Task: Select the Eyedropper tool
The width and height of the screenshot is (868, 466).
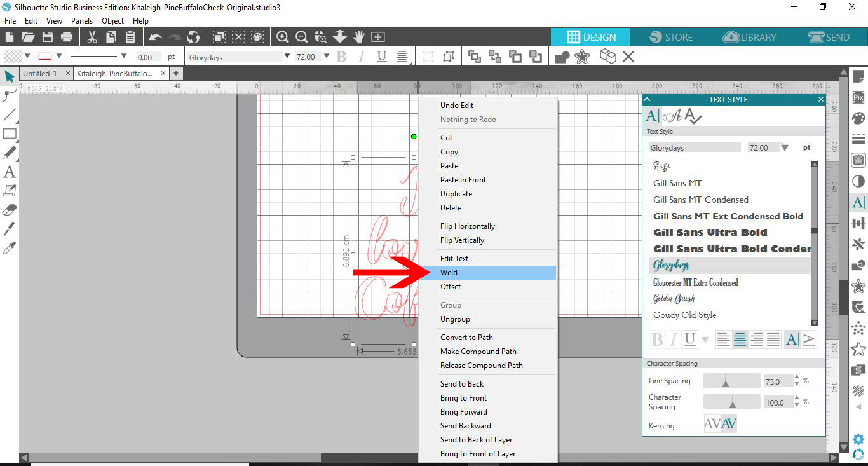Action: tap(10, 248)
